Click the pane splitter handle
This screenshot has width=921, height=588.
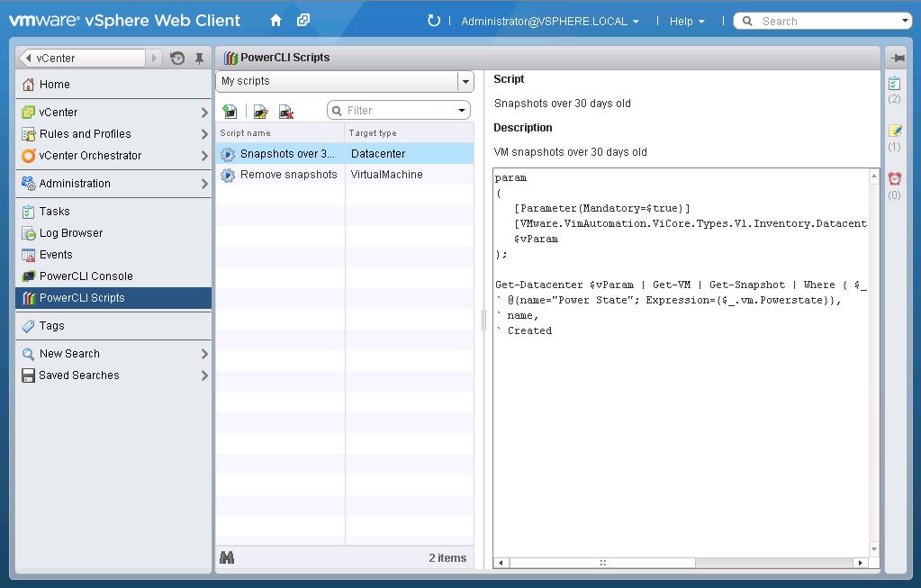coord(484,320)
